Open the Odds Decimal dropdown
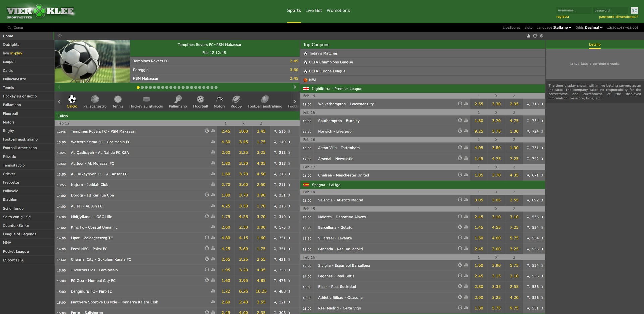The width and height of the screenshot is (644, 314). pyautogui.click(x=594, y=28)
